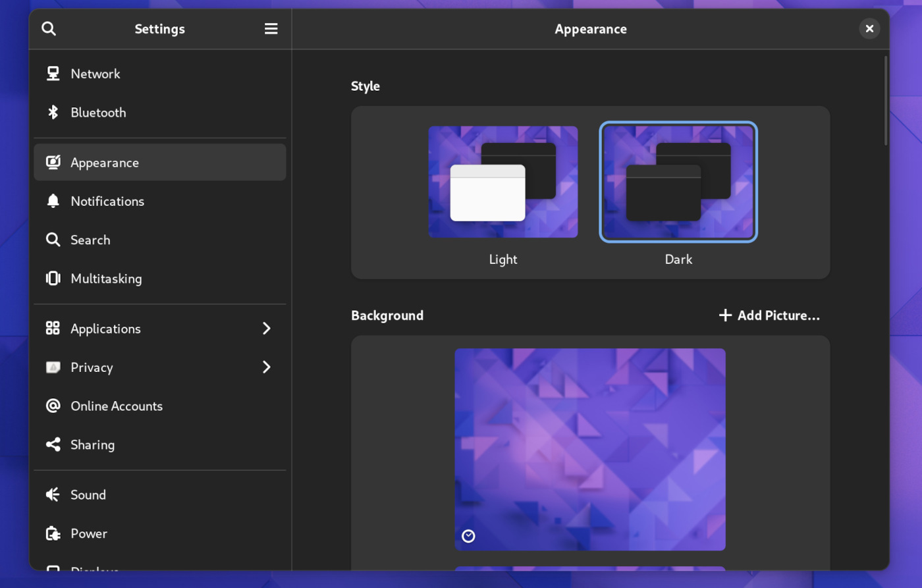Select the Dark appearance style
The image size is (922, 588).
[678, 182]
